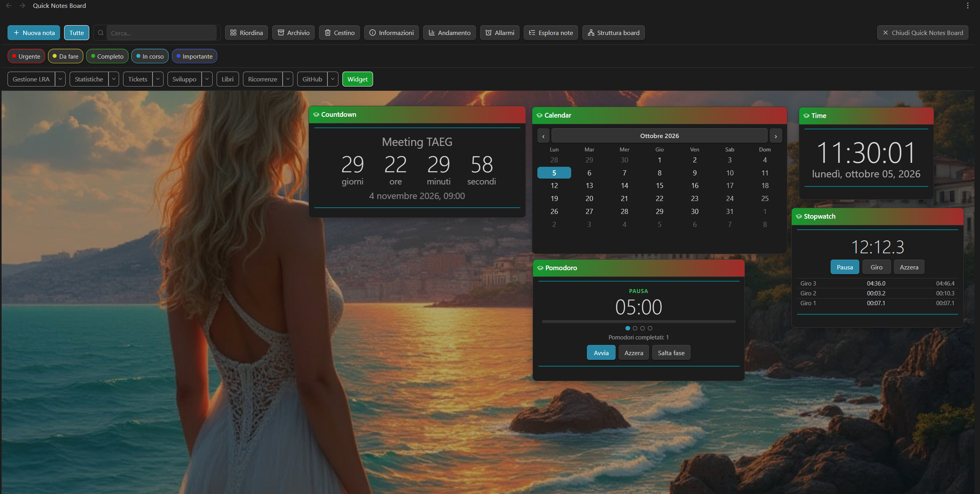Open the Archivio view

click(x=294, y=33)
